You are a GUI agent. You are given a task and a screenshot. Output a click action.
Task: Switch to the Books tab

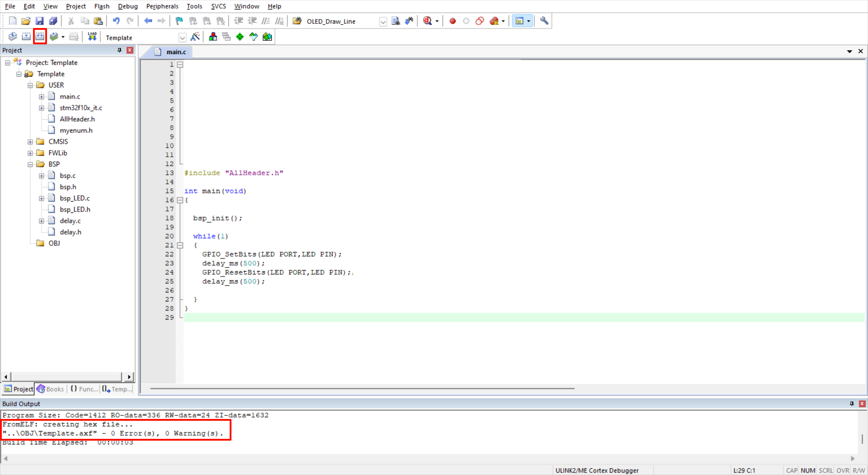point(51,389)
